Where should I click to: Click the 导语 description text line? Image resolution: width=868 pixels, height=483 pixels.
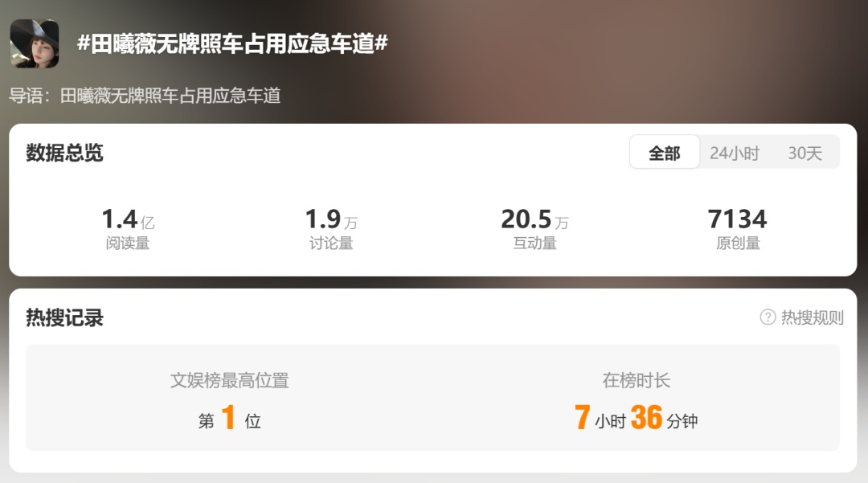tap(145, 96)
